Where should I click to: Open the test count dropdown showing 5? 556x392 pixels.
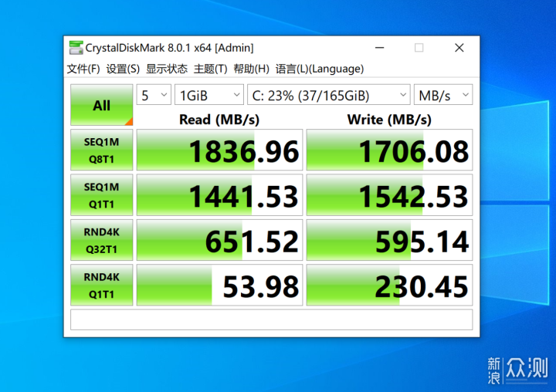click(154, 95)
